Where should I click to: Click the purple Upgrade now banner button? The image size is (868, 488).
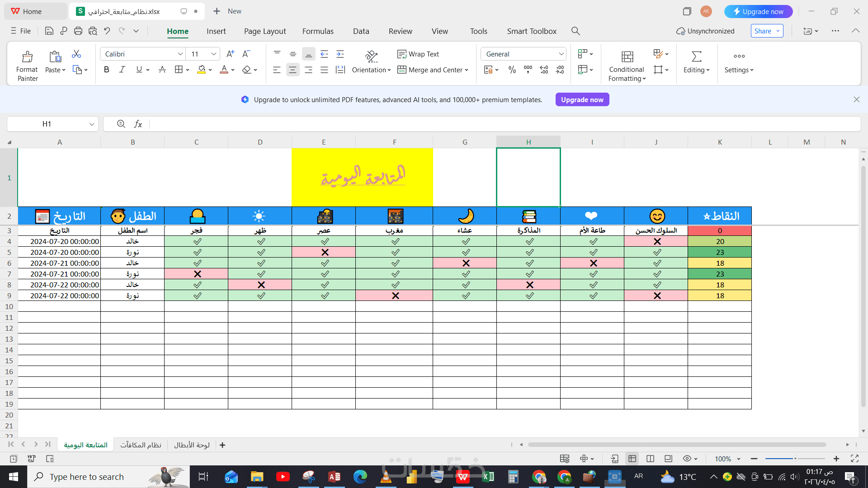pyautogui.click(x=582, y=100)
